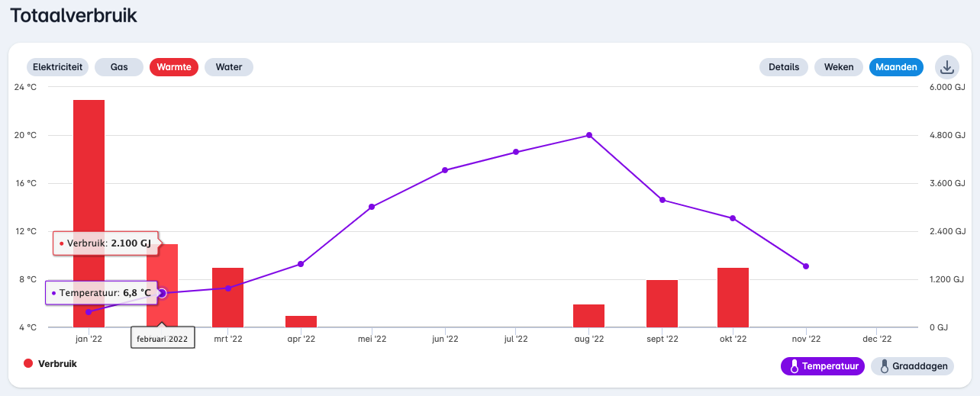Show Graaddagen overlay on chart

point(913,366)
